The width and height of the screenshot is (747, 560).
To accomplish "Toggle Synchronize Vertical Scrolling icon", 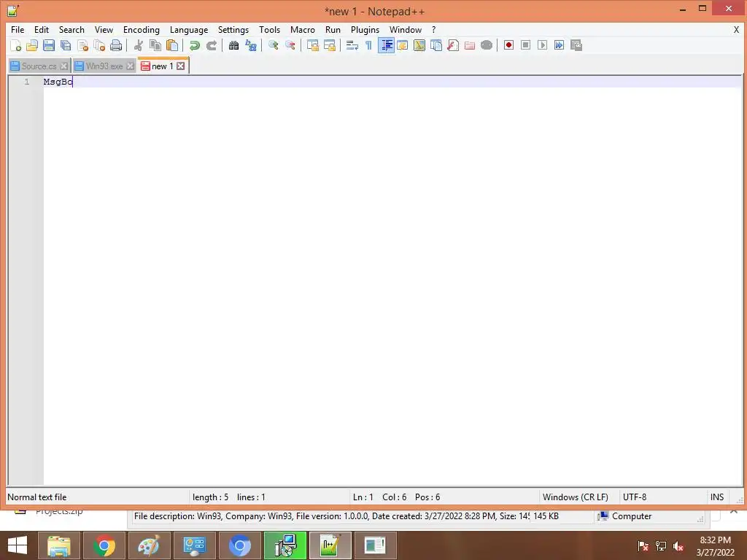I will [x=312, y=45].
